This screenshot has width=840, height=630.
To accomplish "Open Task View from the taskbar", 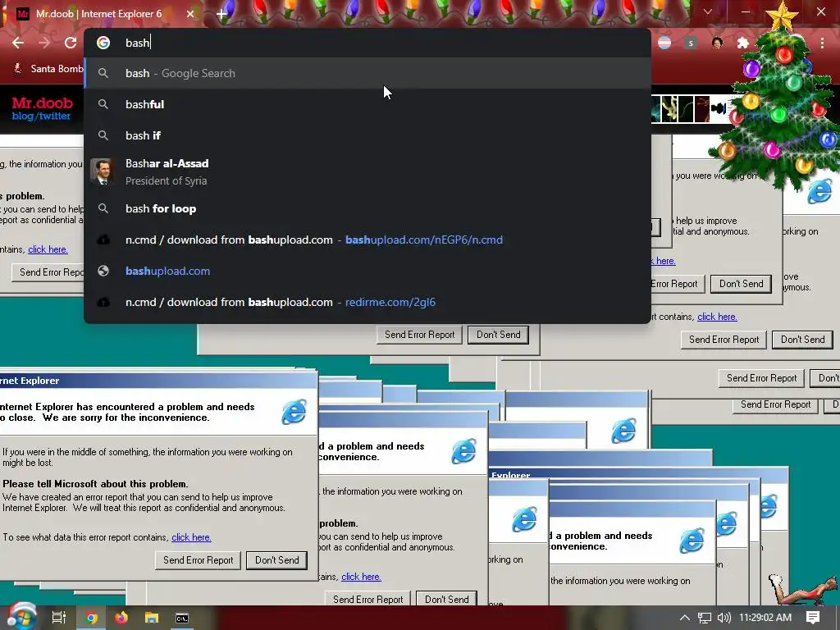I will coord(59,618).
